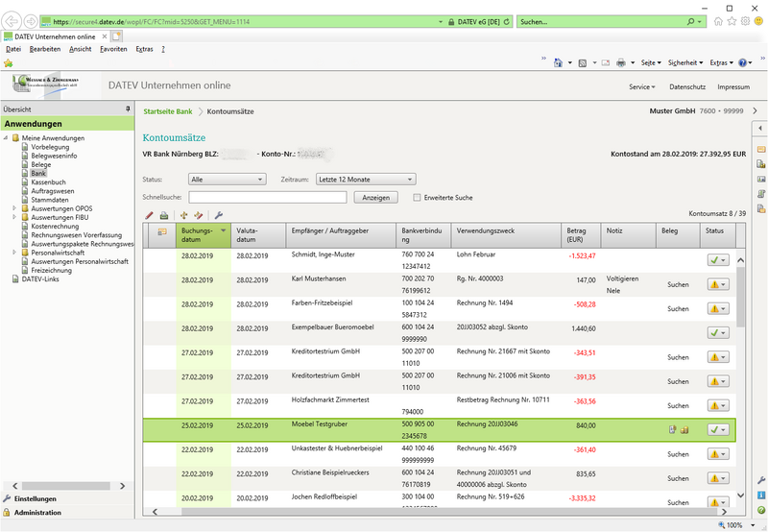Click the top orange card icon in right sidebar
The height and width of the screenshot is (532, 768).
point(761,149)
